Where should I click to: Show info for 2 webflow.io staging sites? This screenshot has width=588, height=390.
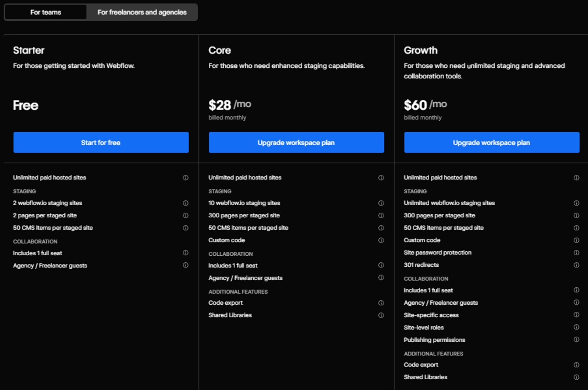(186, 203)
